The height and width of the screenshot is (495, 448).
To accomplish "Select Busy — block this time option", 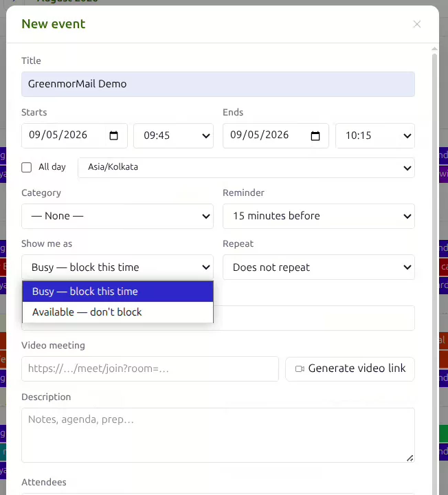I will click(117, 291).
